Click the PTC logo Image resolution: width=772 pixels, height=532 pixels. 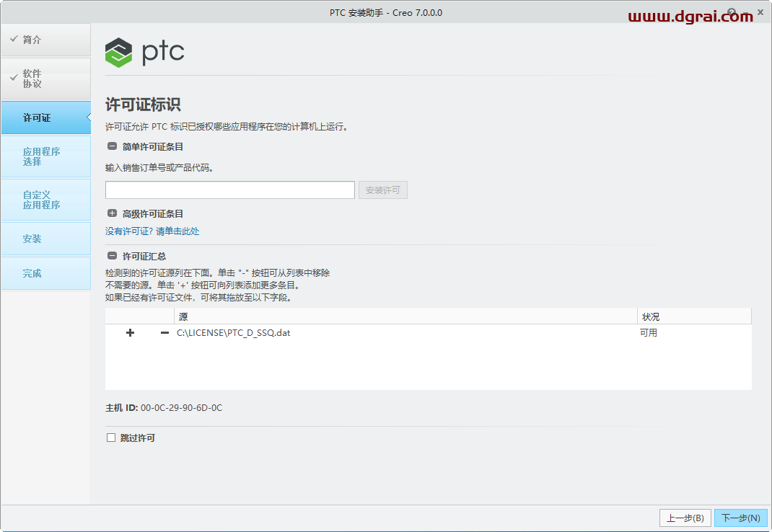click(145, 52)
